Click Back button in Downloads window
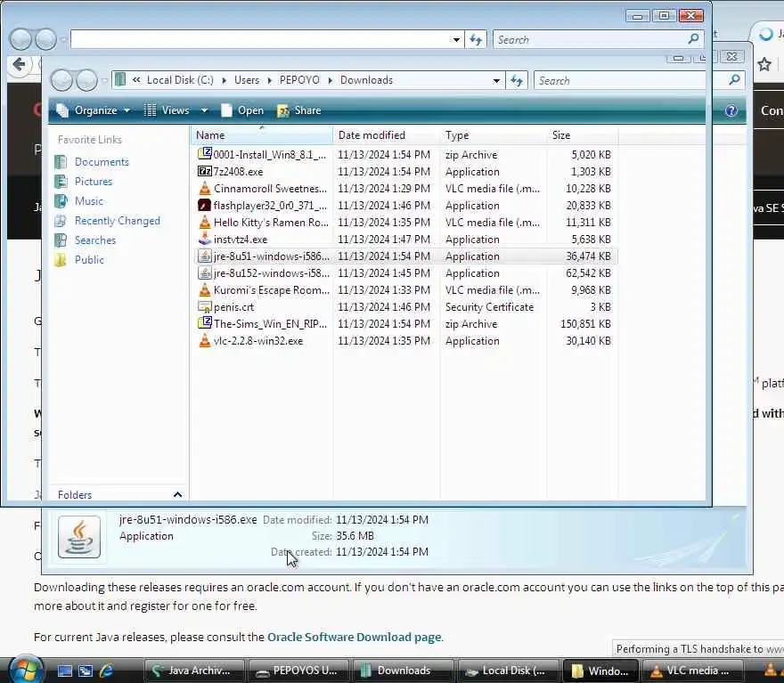784x683 pixels. point(61,80)
